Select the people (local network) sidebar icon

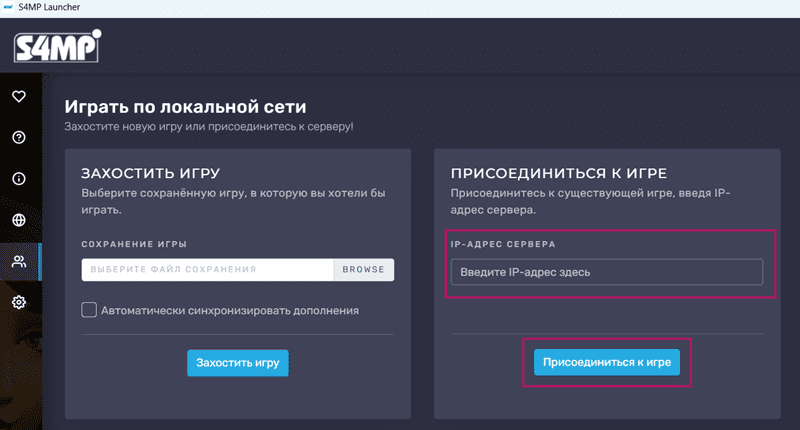(x=19, y=262)
